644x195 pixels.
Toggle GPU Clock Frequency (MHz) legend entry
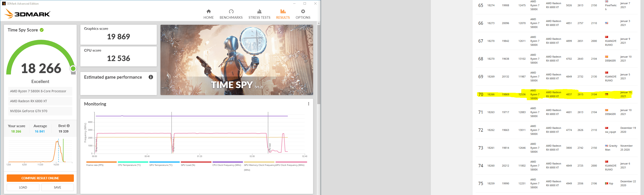291,164
